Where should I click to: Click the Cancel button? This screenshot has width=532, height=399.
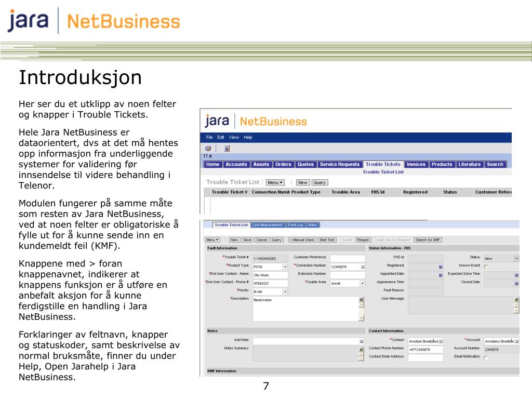pyautogui.click(x=262, y=240)
